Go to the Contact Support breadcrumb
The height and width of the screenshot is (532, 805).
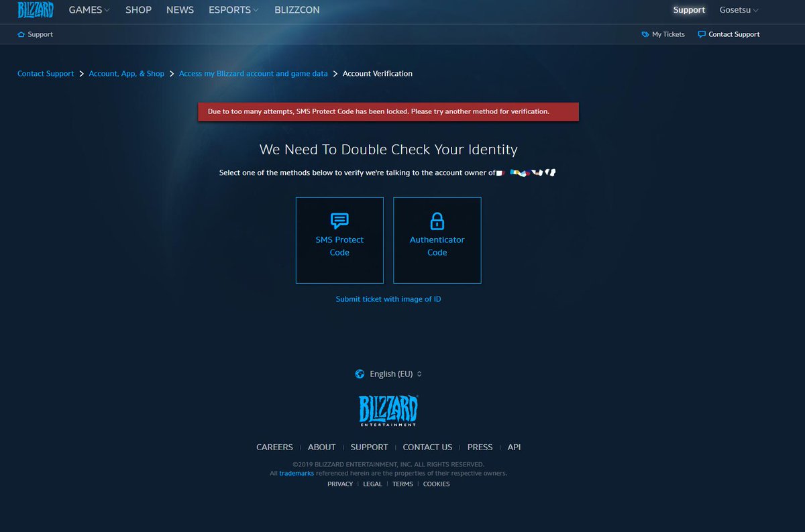point(46,74)
